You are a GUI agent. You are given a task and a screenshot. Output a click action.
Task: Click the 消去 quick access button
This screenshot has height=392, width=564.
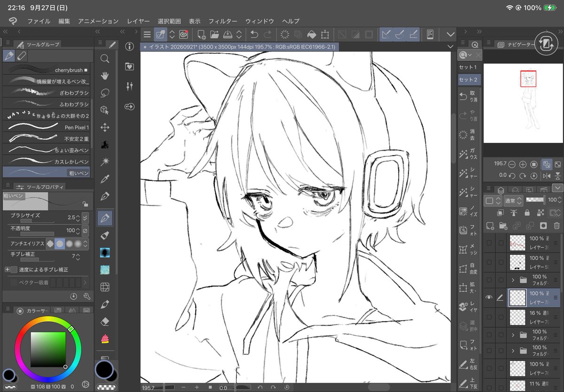pos(468,135)
